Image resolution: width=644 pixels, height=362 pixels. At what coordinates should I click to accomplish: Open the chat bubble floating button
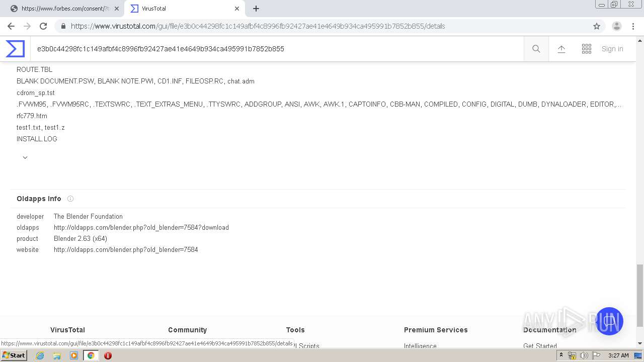click(x=609, y=321)
